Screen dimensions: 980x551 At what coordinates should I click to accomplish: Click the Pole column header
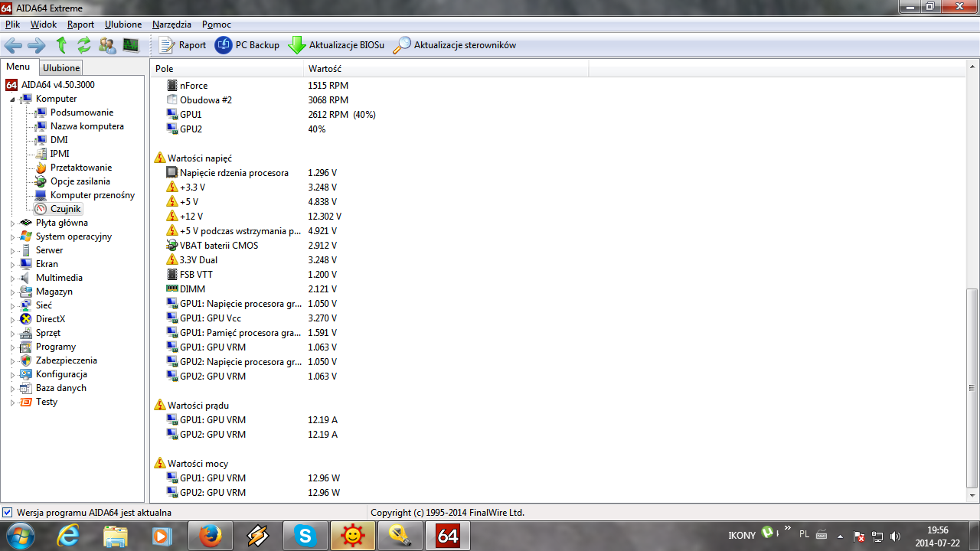click(227, 69)
